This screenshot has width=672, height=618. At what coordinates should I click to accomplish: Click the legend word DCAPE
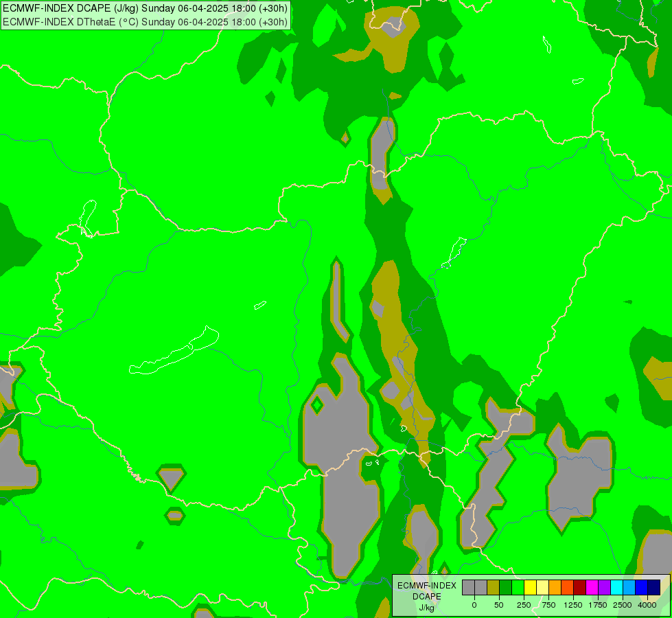(427, 597)
